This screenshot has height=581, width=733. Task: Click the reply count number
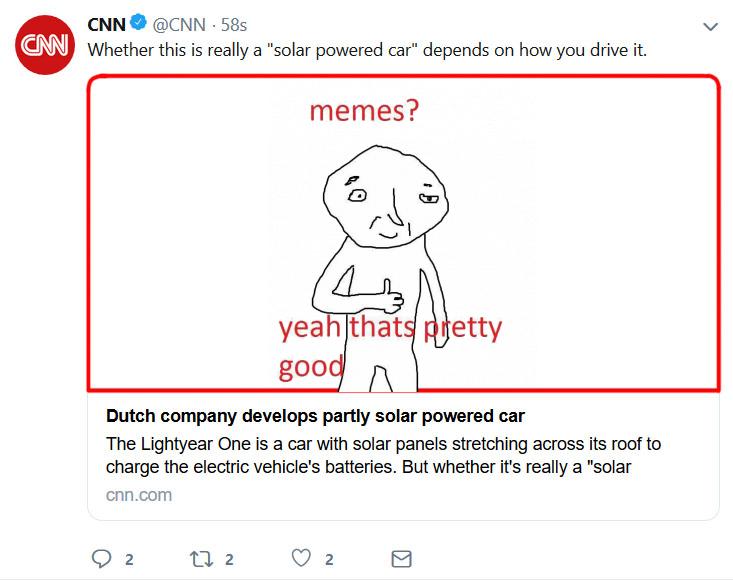pyautogui.click(x=129, y=560)
